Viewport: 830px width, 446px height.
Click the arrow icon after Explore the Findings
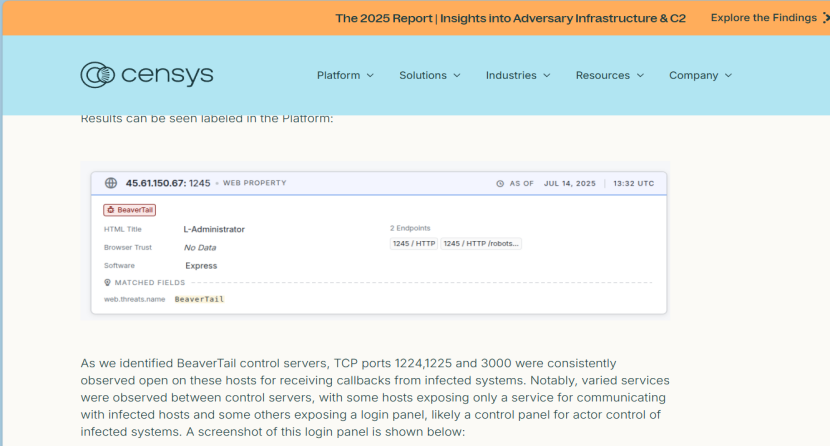[824, 18]
